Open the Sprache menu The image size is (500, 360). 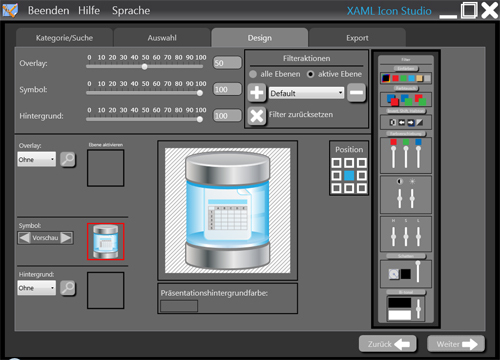tap(131, 10)
